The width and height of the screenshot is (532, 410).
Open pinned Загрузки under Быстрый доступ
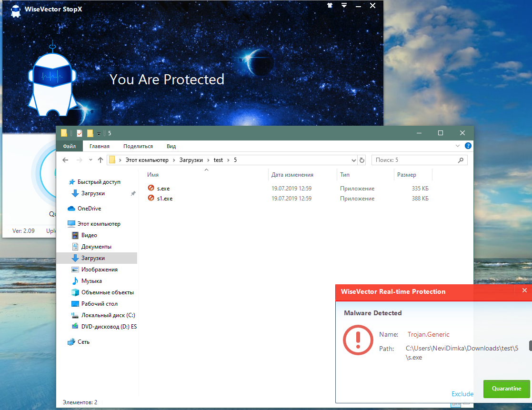(x=92, y=193)
